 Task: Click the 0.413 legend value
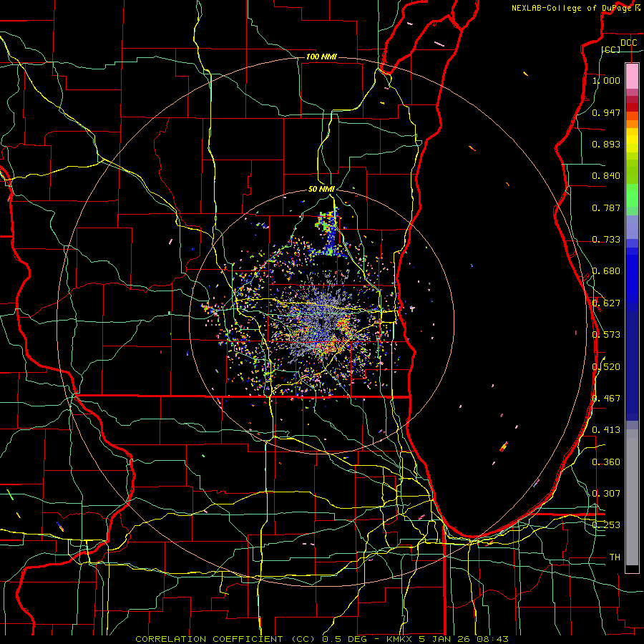point(606,430)
